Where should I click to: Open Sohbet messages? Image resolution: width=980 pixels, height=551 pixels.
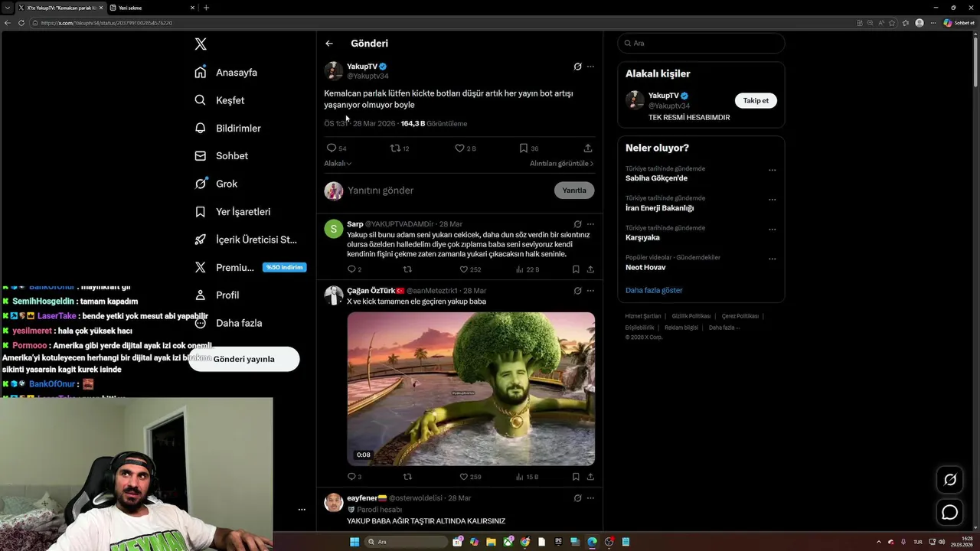221,156
